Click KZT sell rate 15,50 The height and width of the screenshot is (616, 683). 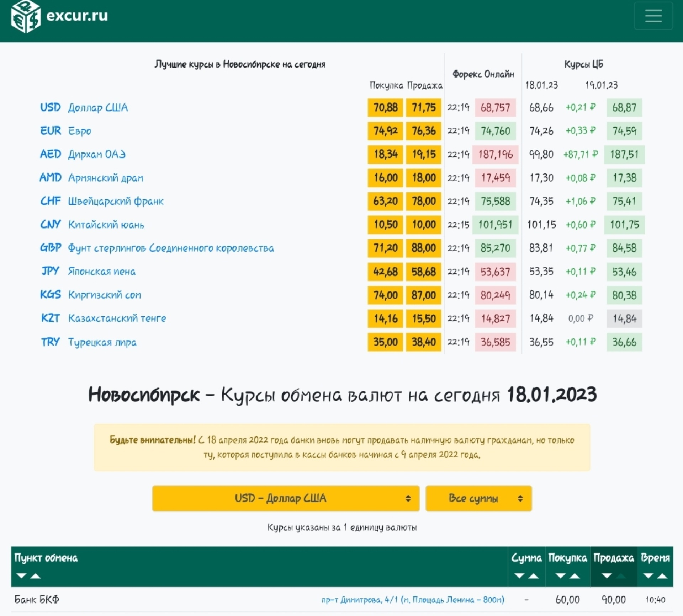coord(424,318)
